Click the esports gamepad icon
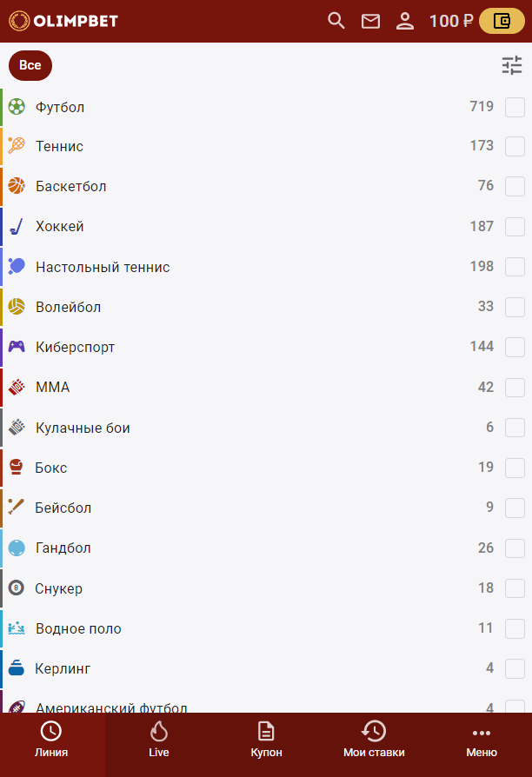Viewport: 532px width, 777px height. (x=17, y=347)
